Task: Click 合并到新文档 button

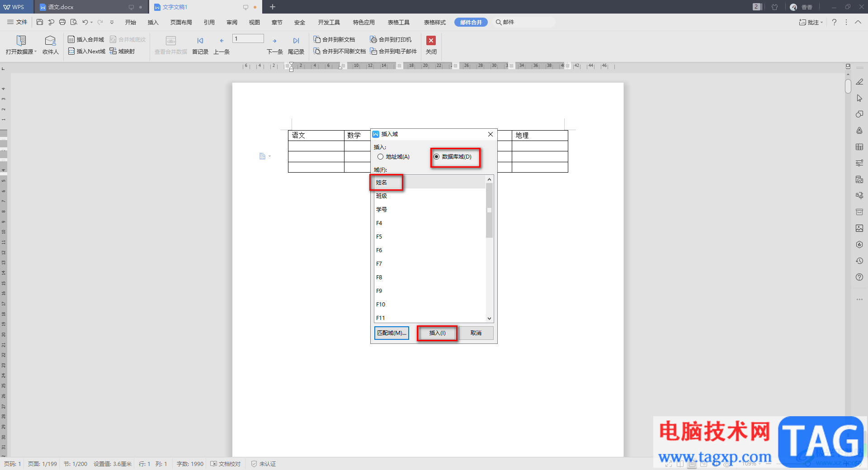Action: click(334, 40)
